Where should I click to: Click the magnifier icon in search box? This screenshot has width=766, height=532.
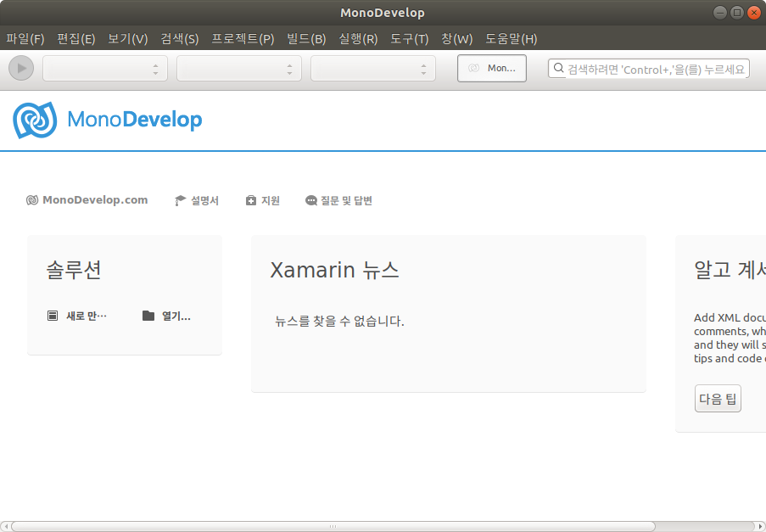(558, 68)
